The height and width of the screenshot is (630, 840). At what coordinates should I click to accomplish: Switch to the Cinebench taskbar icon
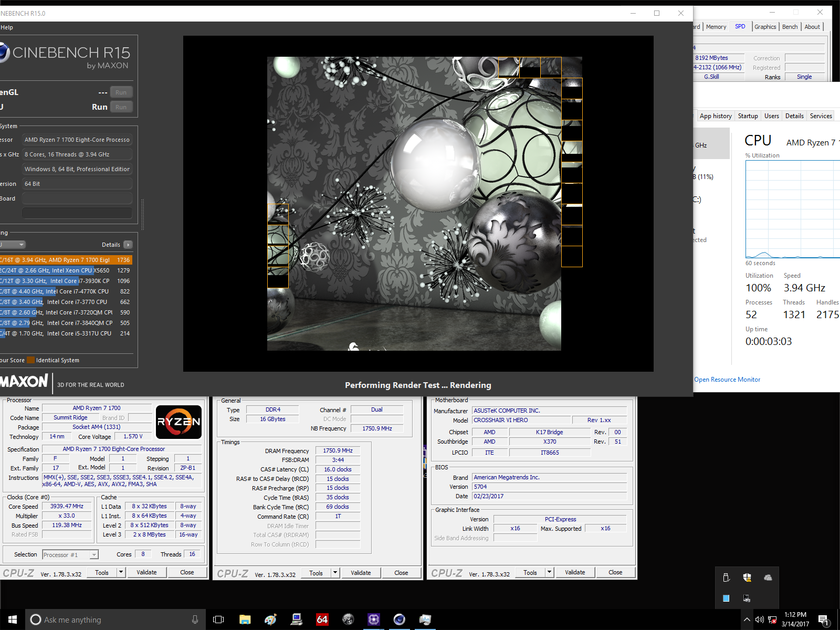tap(399, 619)
